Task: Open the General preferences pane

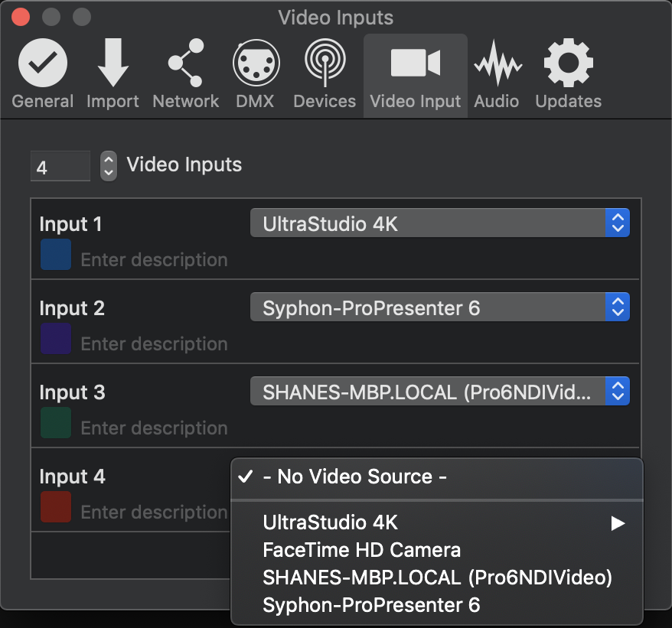Action: click(x=42, y=74)
